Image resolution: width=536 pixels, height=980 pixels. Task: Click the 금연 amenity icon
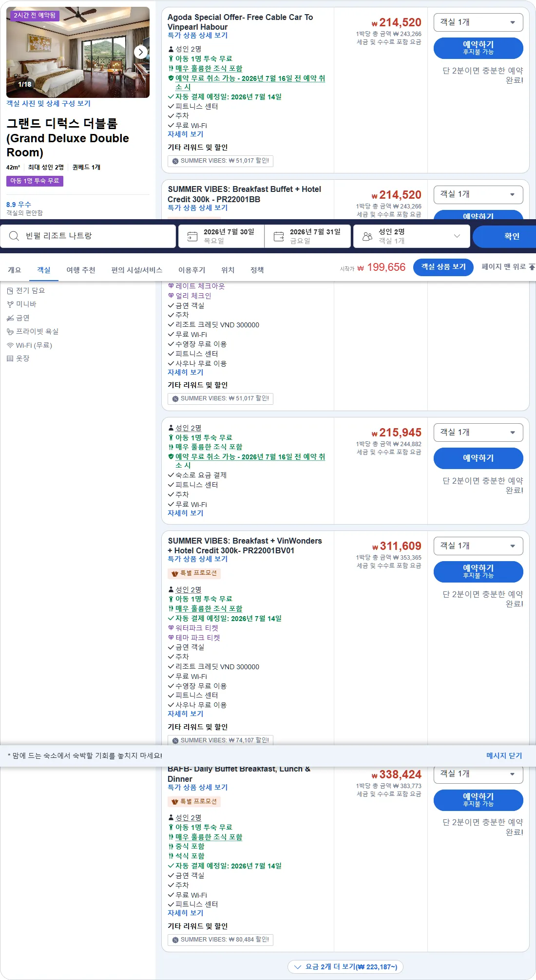coord(10,318)
